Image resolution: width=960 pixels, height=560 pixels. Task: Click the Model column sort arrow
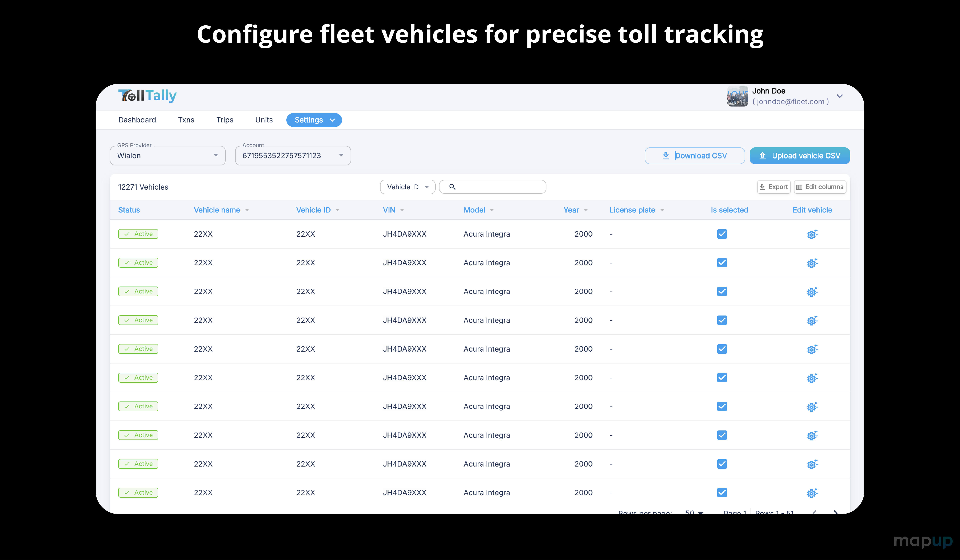pyautogui.click(x=492, y=211)
